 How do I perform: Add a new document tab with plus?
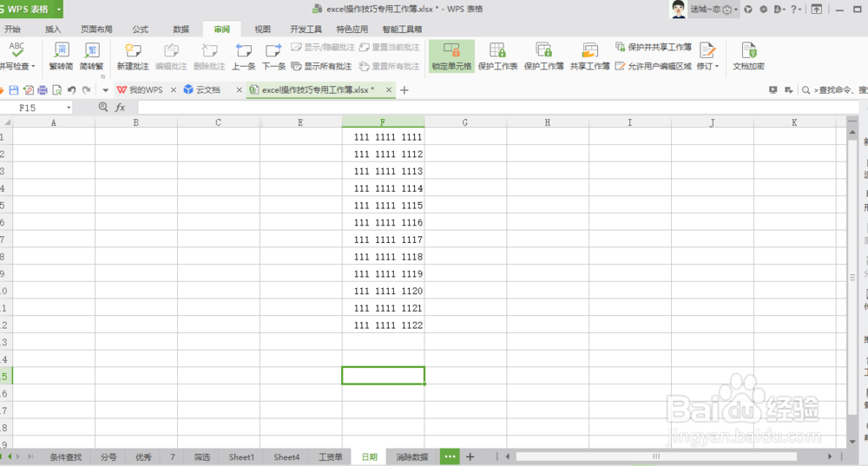click(x=404, y=89)
